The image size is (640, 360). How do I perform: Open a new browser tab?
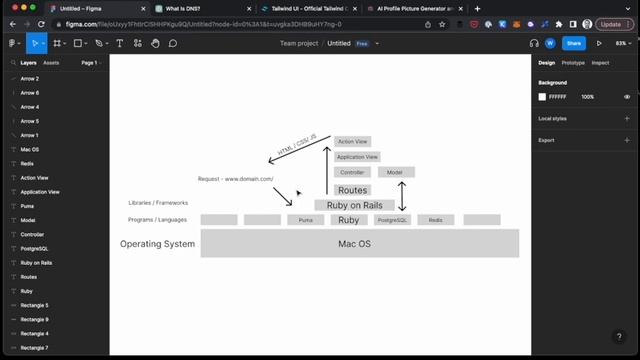pos(478,9)
